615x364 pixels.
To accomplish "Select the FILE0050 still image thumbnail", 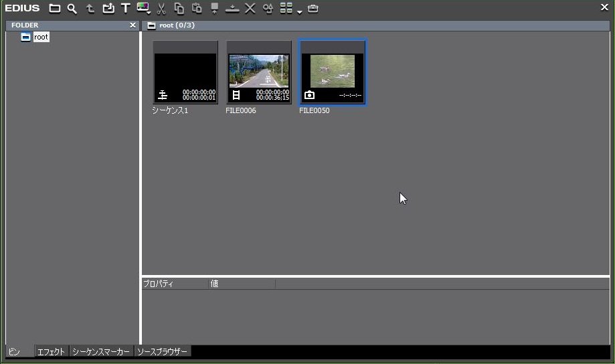I will point(333,72).
